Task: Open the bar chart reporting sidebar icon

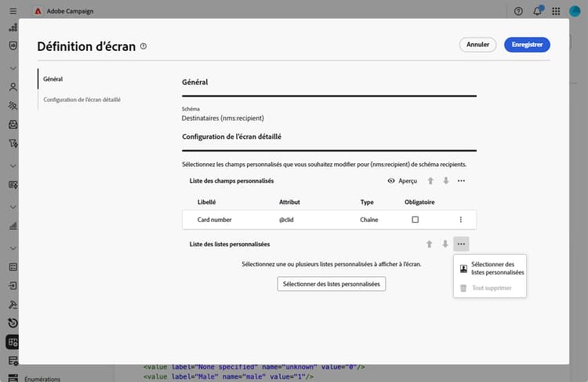Action: (x=13, y=226)
